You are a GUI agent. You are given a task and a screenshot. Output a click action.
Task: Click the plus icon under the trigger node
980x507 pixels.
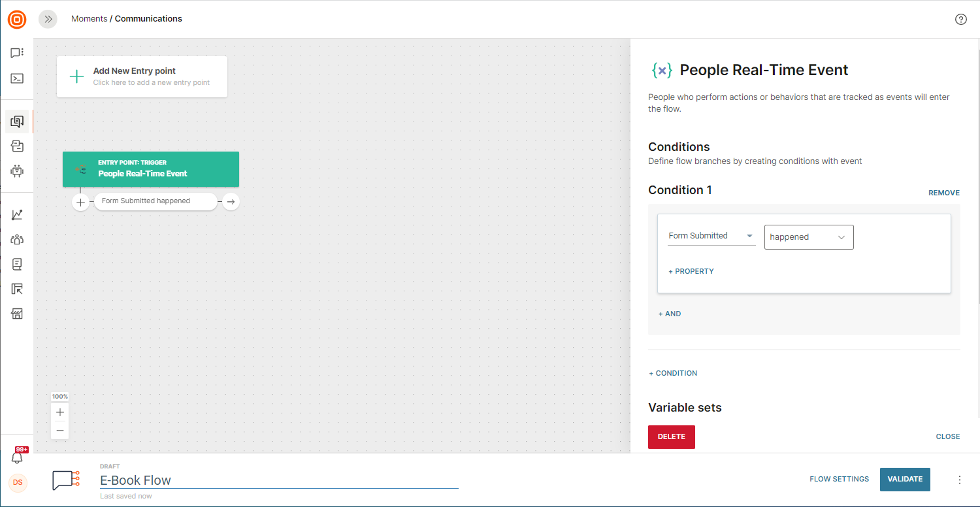point(80,202)
